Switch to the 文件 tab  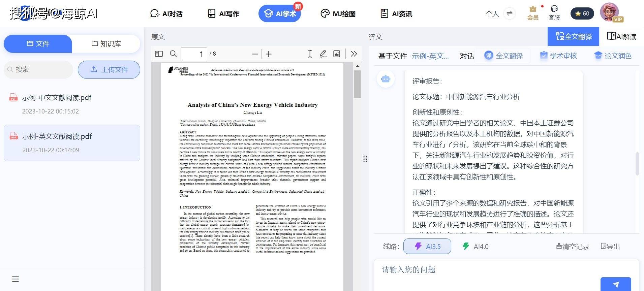pos(38,43)
